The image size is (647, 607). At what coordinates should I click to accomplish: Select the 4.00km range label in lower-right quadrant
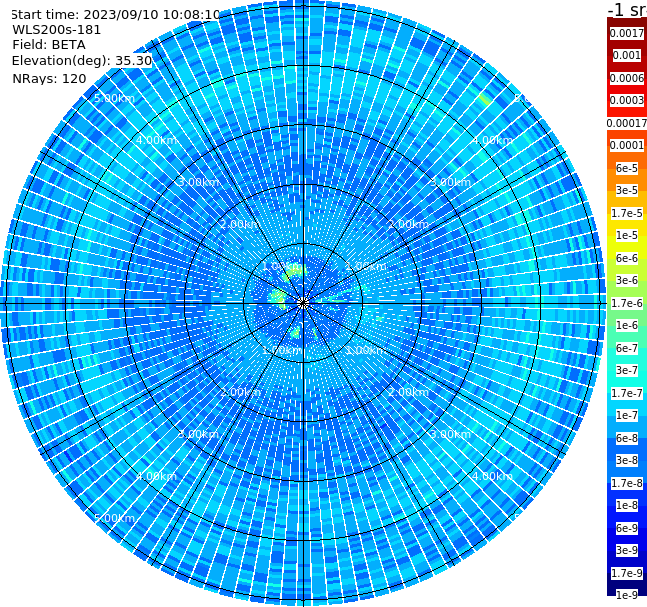492,476
